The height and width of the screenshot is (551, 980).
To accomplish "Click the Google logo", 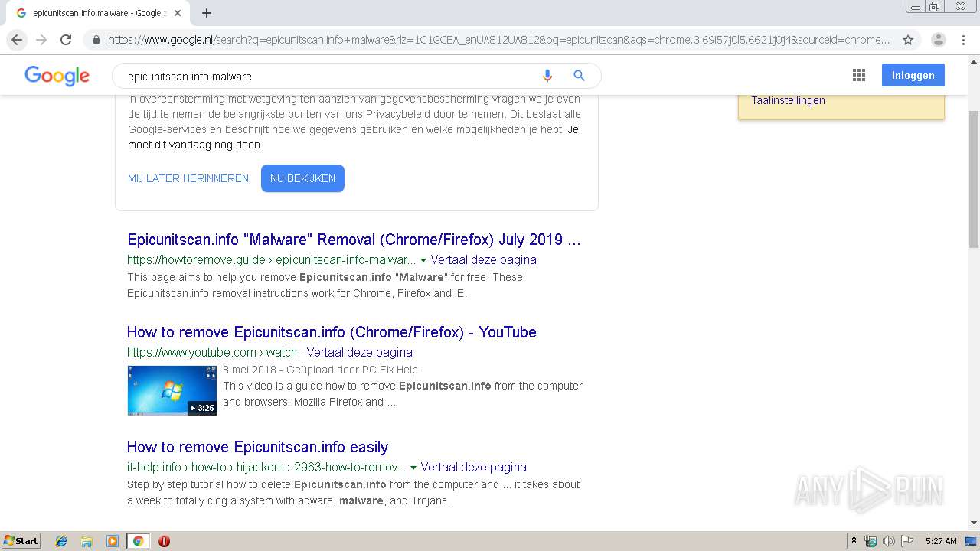I will click(x=57, y=76).
